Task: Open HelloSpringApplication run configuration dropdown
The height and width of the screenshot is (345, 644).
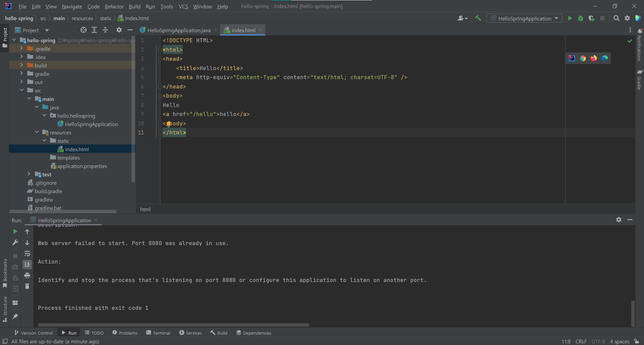Action: (524, 18)
